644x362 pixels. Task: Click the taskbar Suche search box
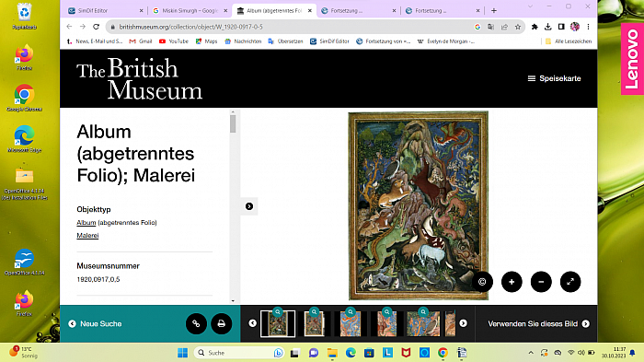(238, 353)
